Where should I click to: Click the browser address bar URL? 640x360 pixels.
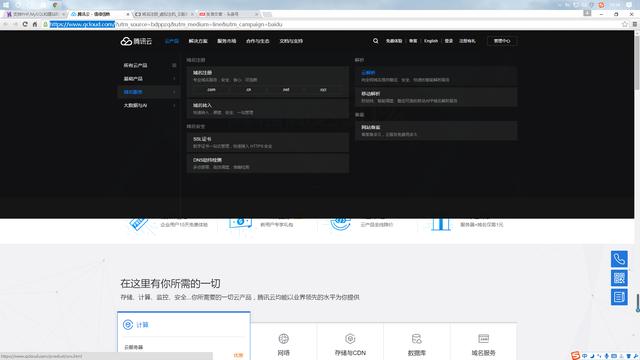[166, 24]
